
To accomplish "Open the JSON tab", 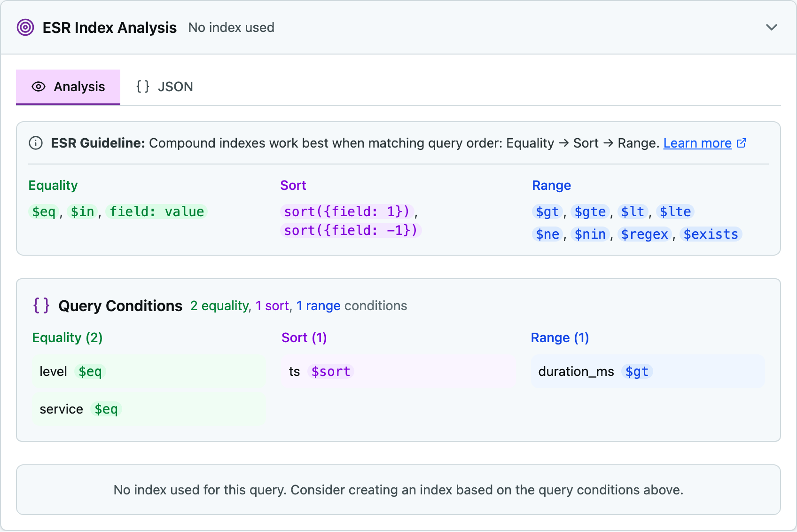I will (x=164, y=87).
